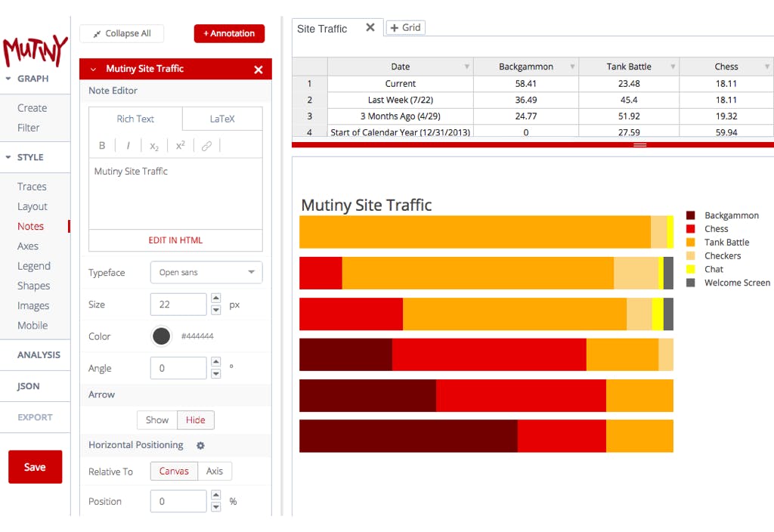
Task: Insert a hyperlink in the note
Action: click(206, 146)
